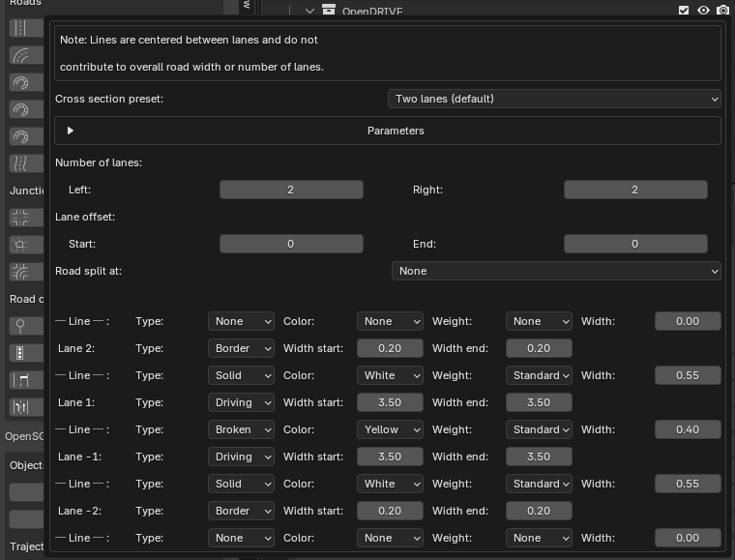The image size is (735, 560).
Task: Click the 'Lane offset:' label
Action: [x=85, y=217]
